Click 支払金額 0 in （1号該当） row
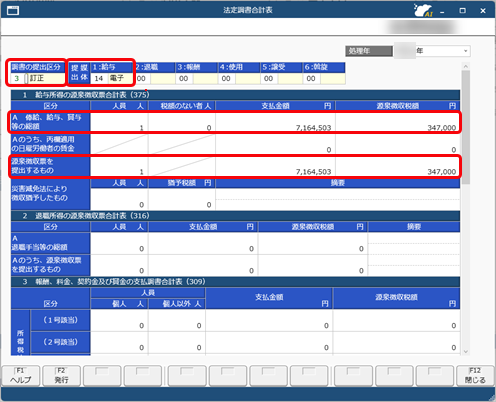 [269, 320]
